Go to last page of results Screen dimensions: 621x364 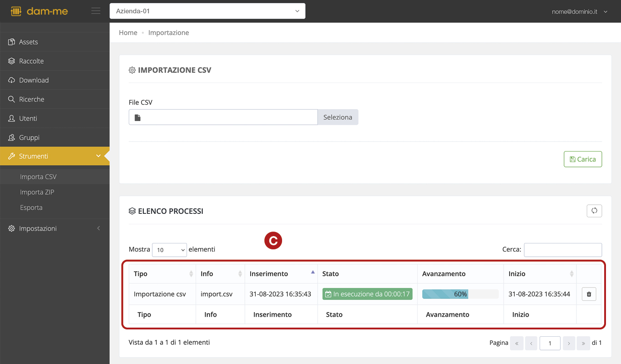coord(583,343)
